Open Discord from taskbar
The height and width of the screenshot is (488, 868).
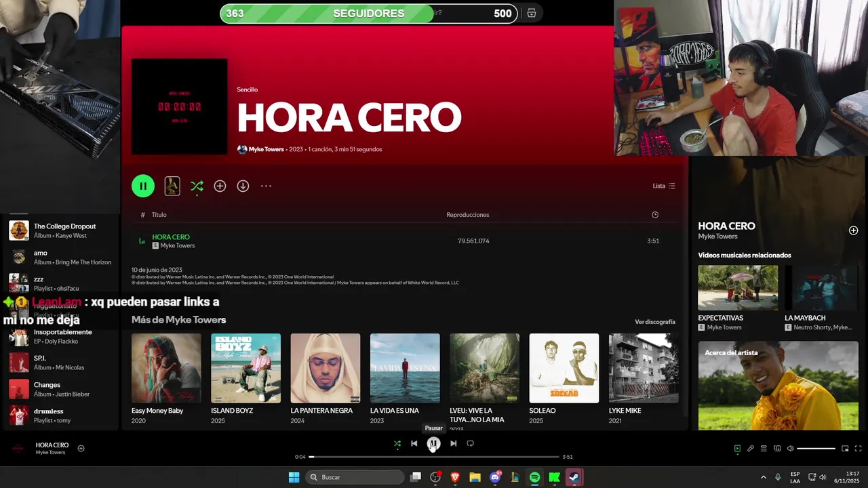tap(495, 477)
